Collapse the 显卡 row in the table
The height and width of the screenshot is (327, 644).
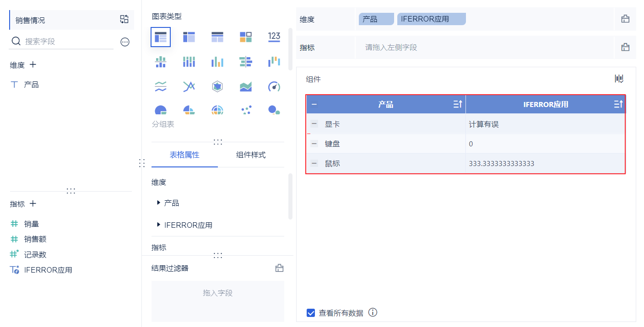tap(314, 124)
